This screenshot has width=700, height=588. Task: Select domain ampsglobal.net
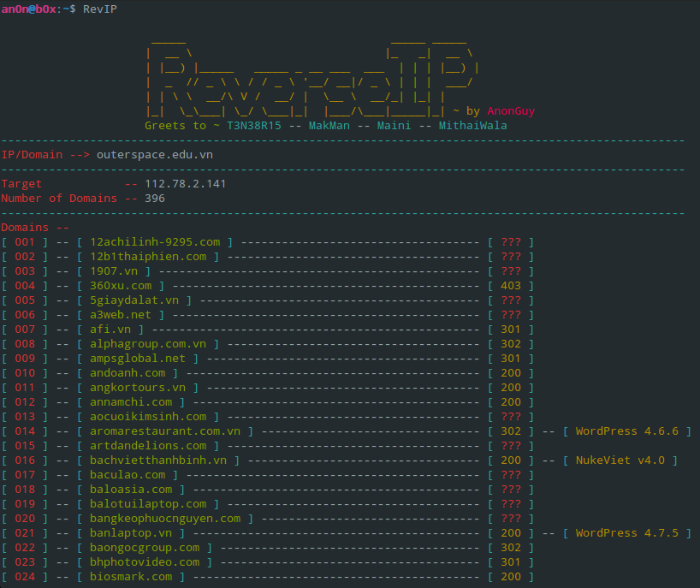coord(138,359)
